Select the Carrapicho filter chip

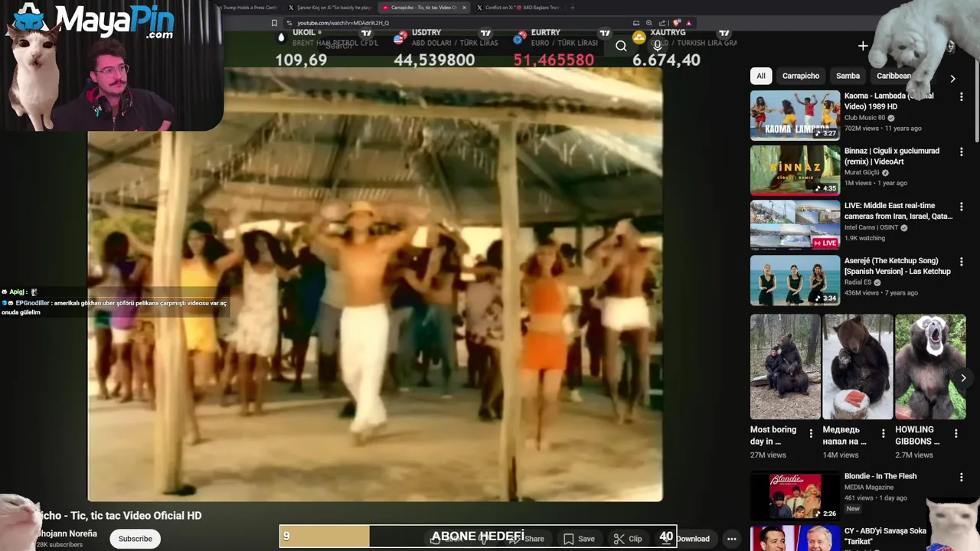[801, 76]
